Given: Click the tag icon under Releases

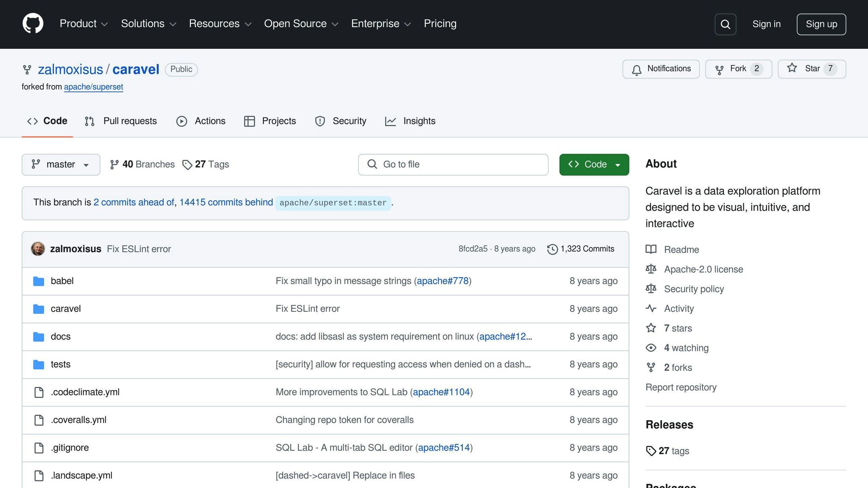Looking at the screenshot, I should click(x=651, y=451).
